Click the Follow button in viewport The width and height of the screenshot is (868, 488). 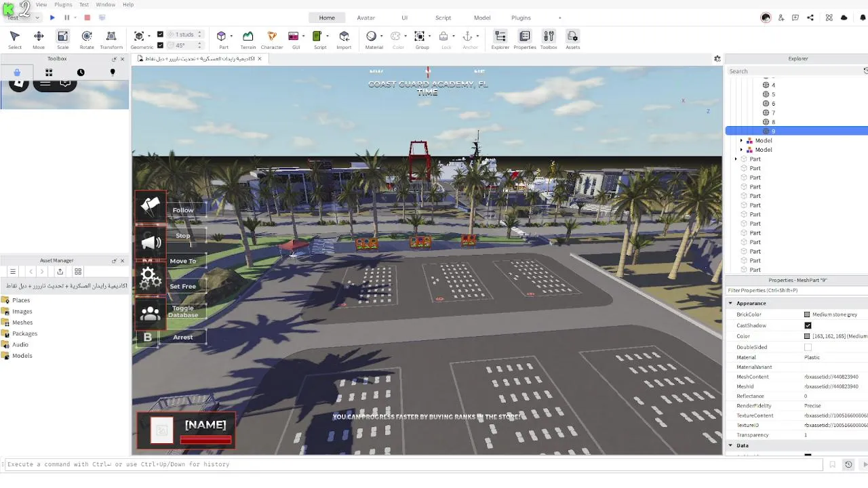tap(183, 210)
